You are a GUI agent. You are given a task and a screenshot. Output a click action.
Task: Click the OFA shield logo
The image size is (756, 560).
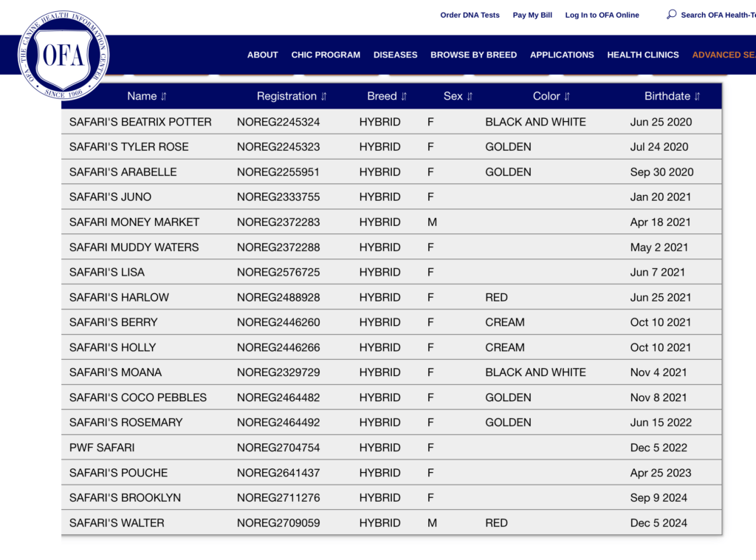click(63, 55)
